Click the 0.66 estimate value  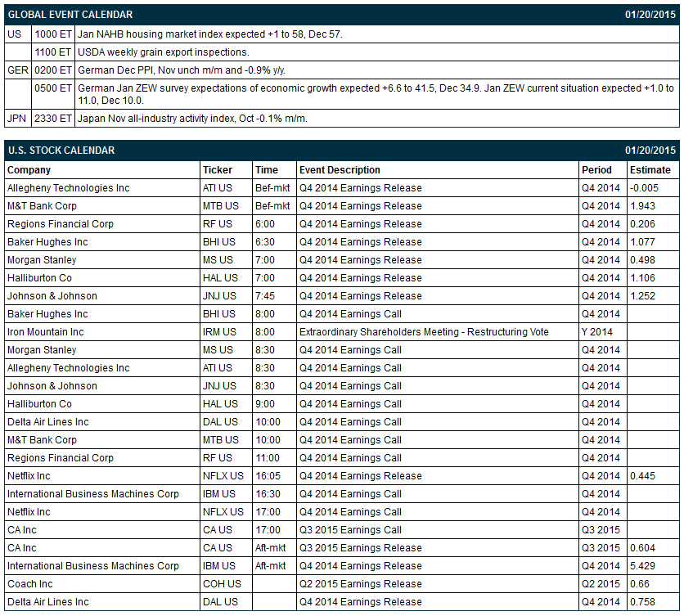[640, 584]
